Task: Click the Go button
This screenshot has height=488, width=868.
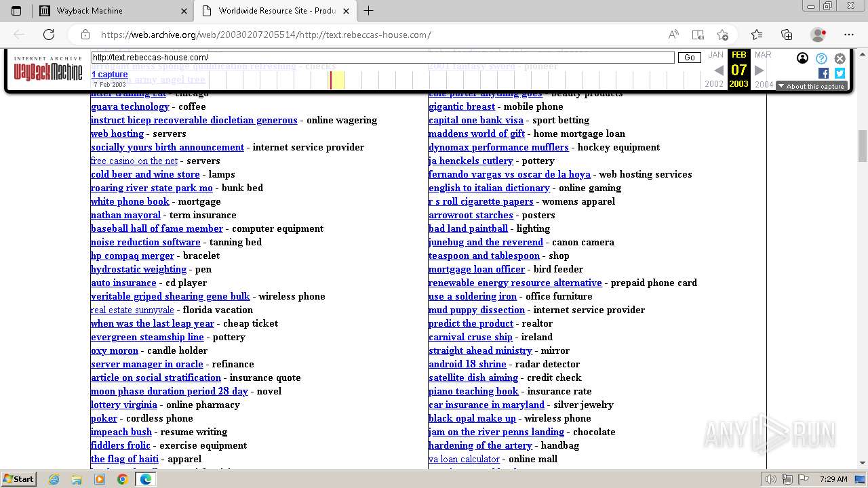Action: pos(690,58)
